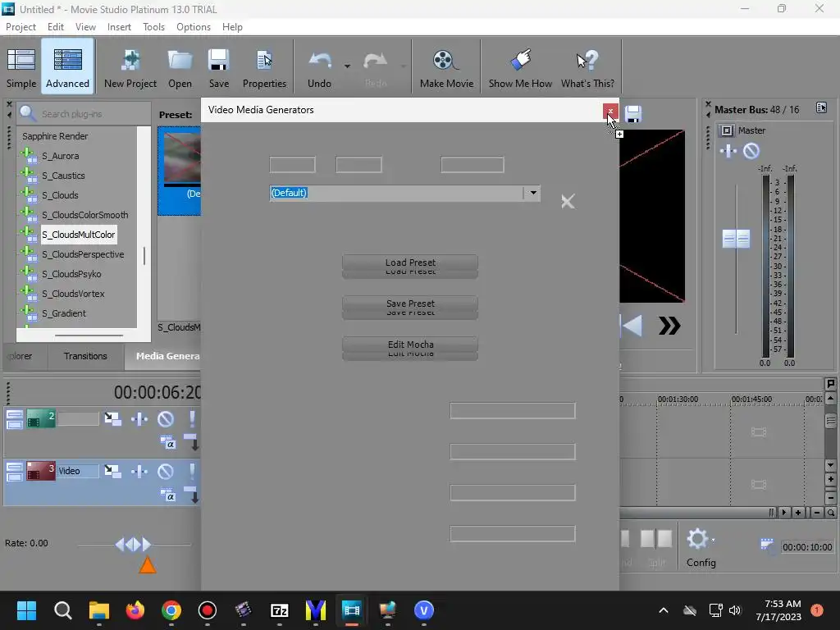Click the New Project toolbar icon
Image resolution: width=840 pixels, height=630 pixels.
point(130,60)
